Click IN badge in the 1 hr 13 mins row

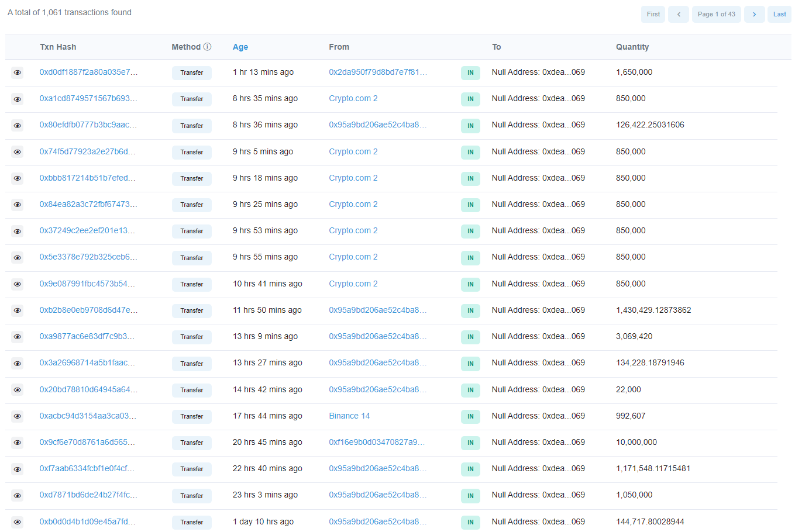pos(470,72)
